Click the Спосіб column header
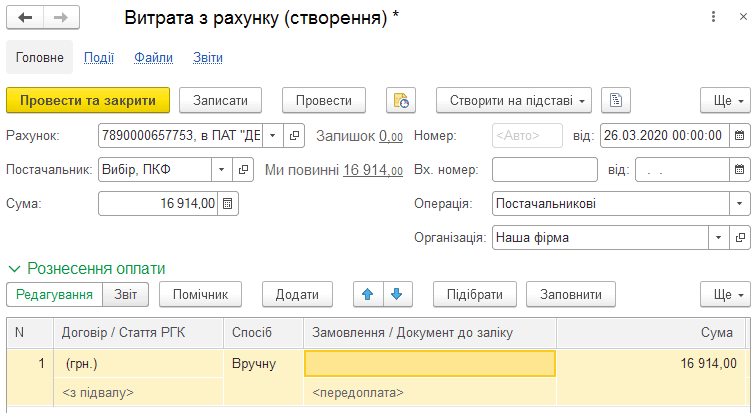Screen dimensions: 756x413 [x=264, y=333]
